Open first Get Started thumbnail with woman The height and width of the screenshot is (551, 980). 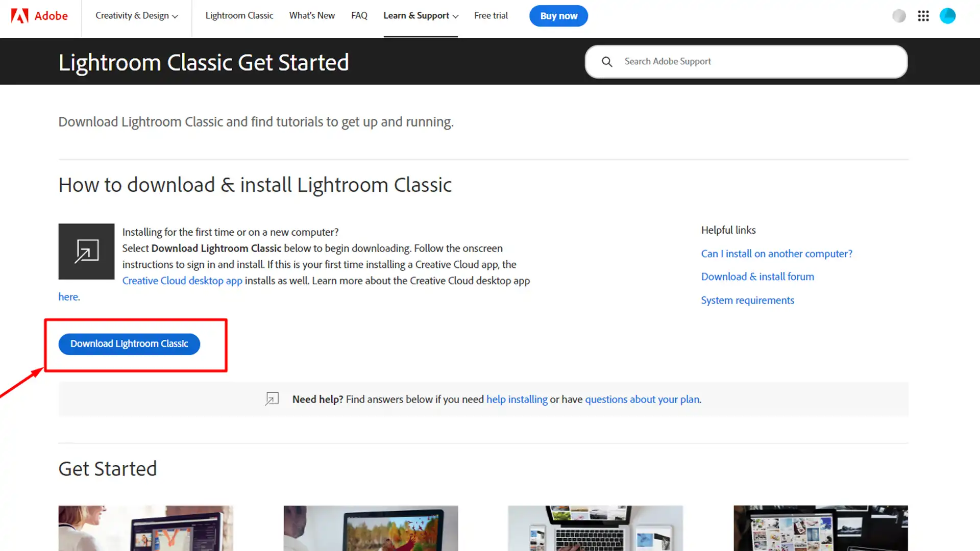(x=146, y=528)
